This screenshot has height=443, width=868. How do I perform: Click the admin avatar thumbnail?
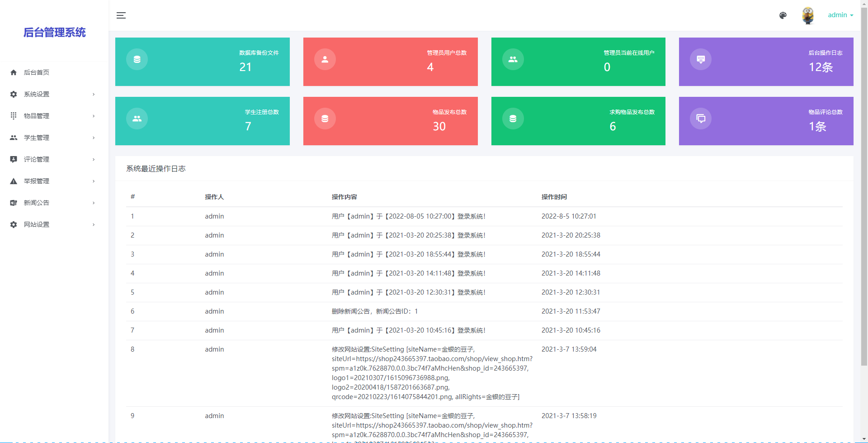pyautogui.click(x=807, y=15)
